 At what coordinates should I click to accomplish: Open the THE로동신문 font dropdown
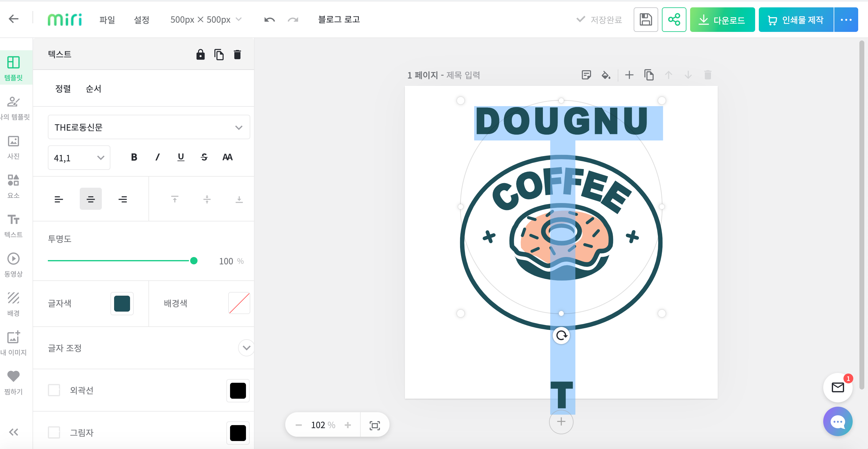click(148, 127)
